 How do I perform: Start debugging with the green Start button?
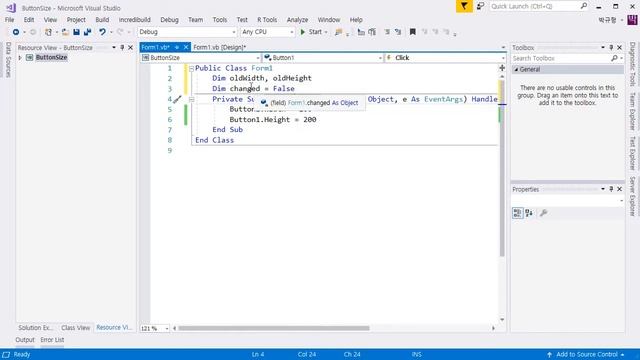[x=311, y=32]
